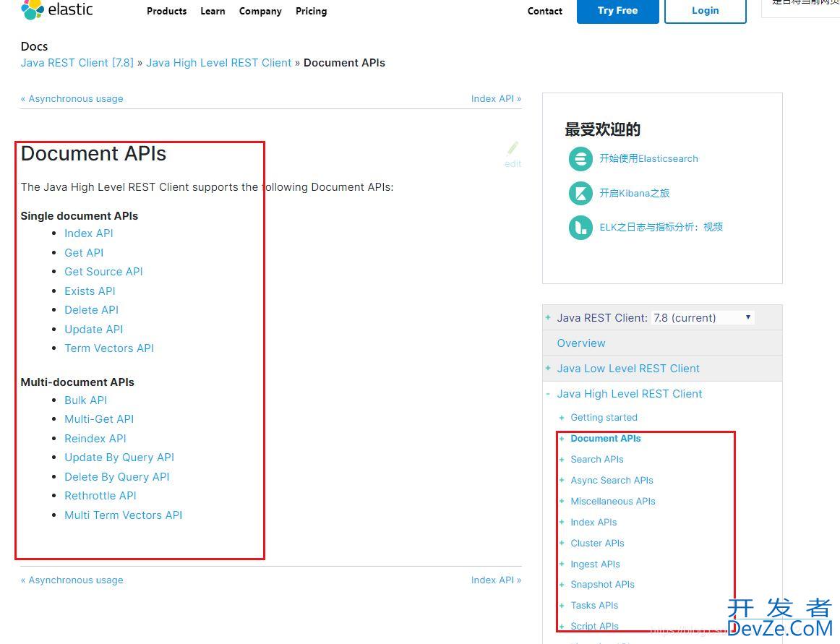
Task: Open Tasks APIs in sidebar
Action: tap(594, 606)
